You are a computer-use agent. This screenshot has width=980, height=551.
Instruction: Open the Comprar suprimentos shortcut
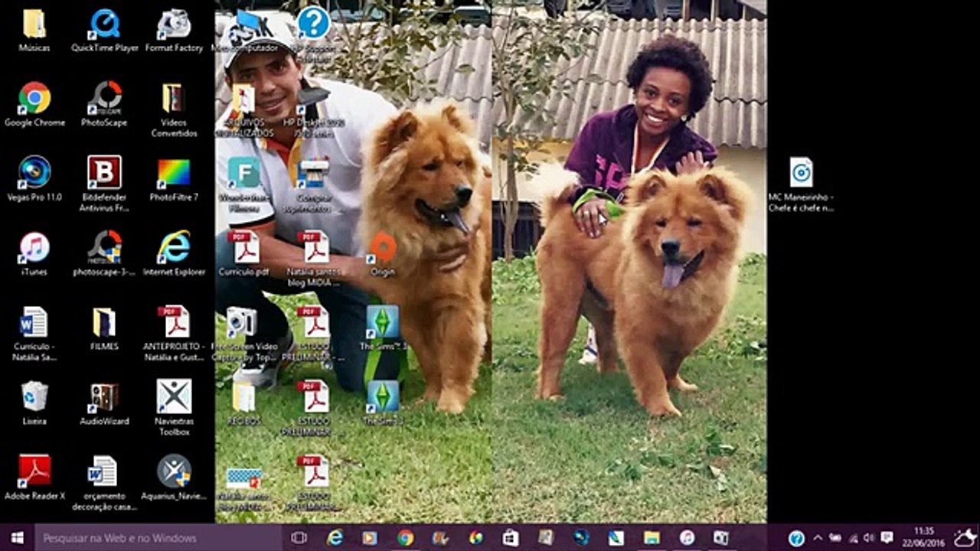pos(314,184)
